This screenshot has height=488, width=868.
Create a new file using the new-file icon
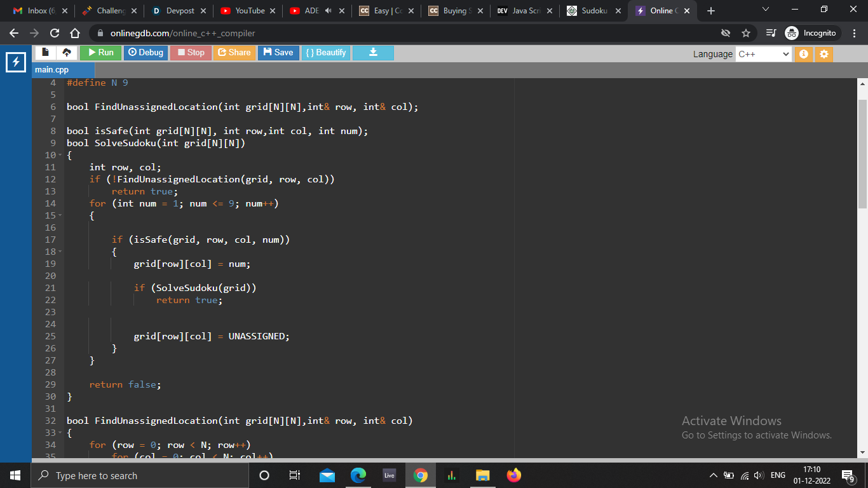(x=44, y=53)
